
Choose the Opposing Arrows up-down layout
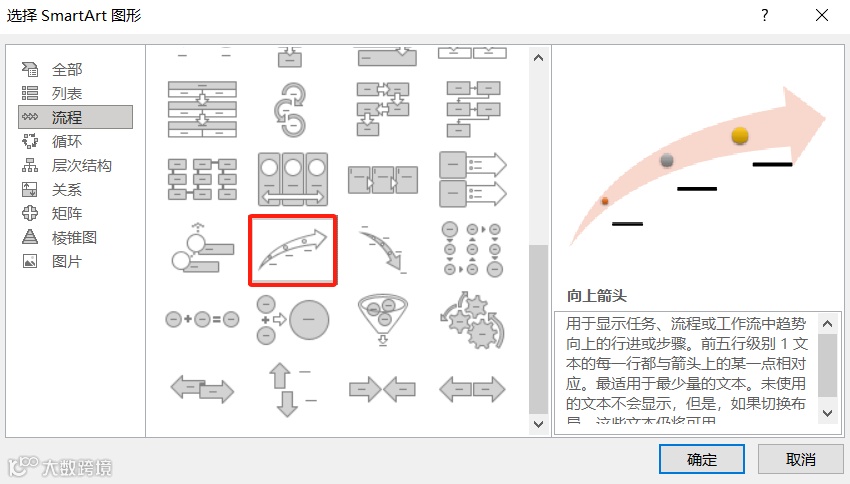293,389
